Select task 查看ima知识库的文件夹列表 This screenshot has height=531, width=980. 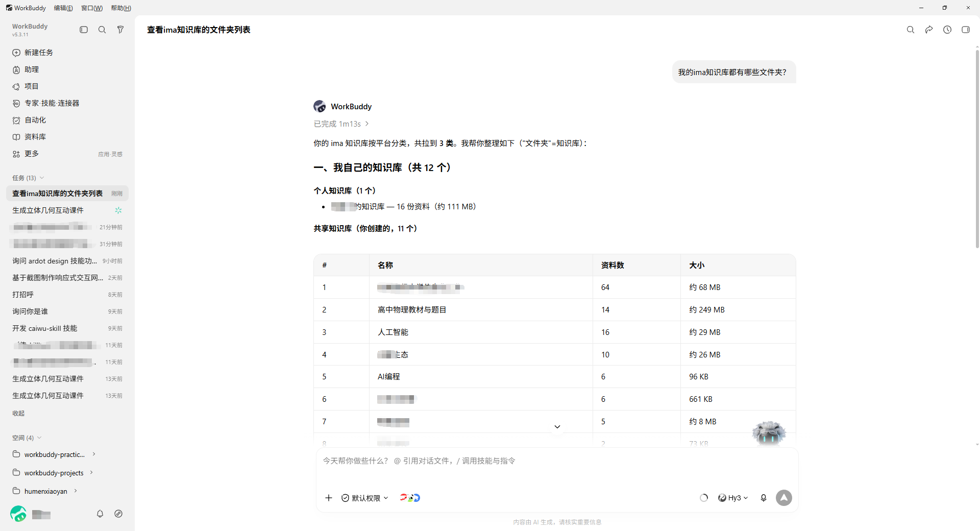coord(67,194)
